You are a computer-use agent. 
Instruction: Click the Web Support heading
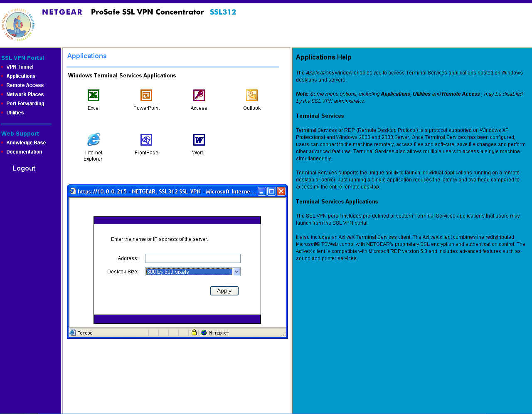pos(20,134)
